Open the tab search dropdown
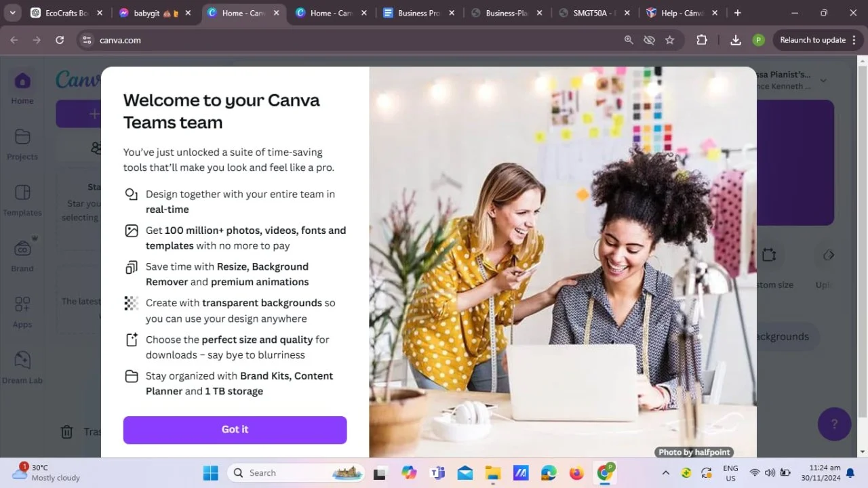868x488 pixels. 12,13
